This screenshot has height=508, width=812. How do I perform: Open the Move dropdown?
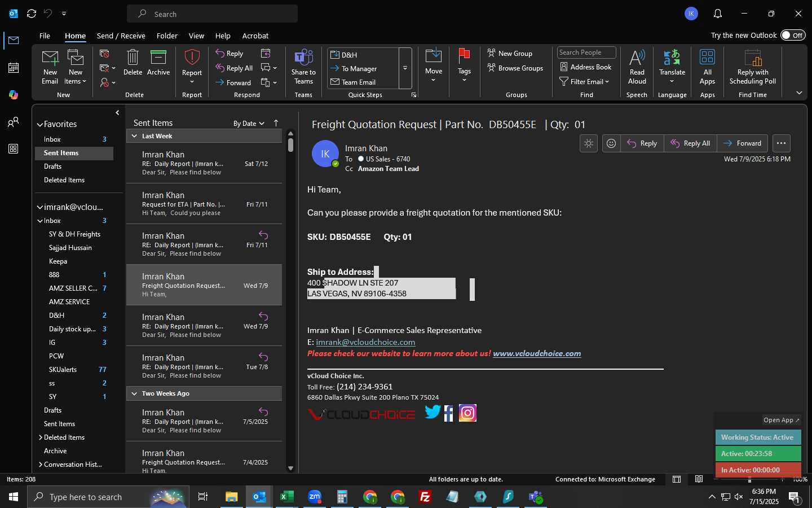(x=434, y=67)
